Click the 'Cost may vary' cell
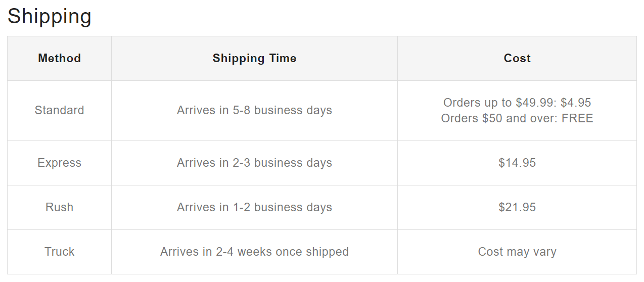The height and width of the screenshot is (282, 644). click(x=517, y=252)
